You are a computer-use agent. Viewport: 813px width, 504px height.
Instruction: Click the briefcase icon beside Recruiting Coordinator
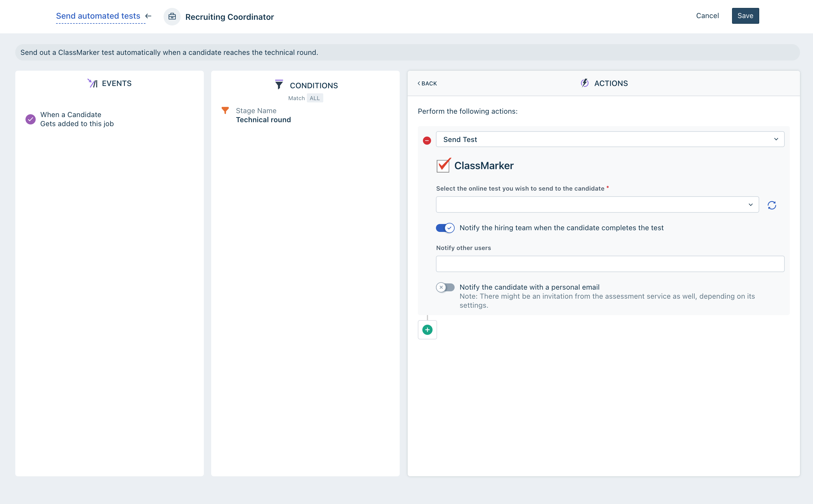point(172,16)
